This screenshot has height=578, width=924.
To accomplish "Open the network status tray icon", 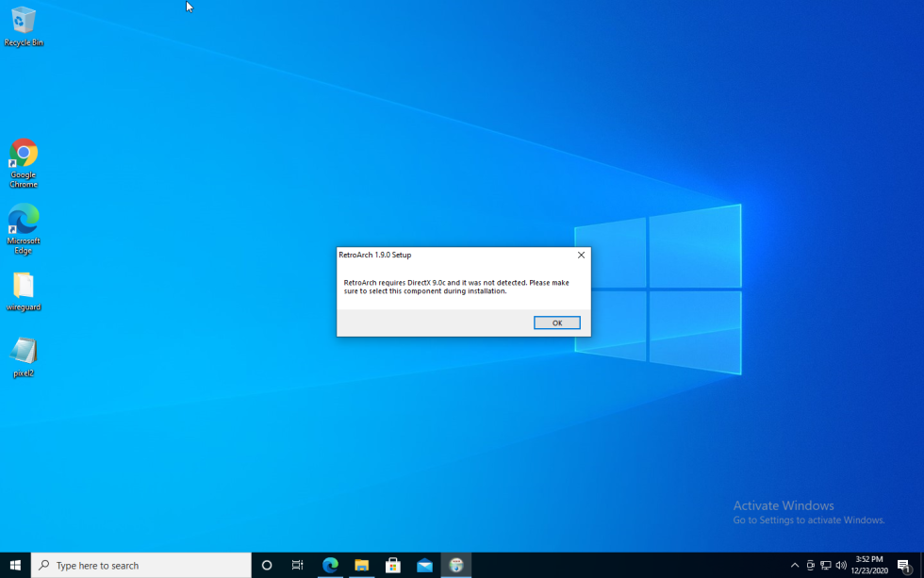I will pos(825,565).
